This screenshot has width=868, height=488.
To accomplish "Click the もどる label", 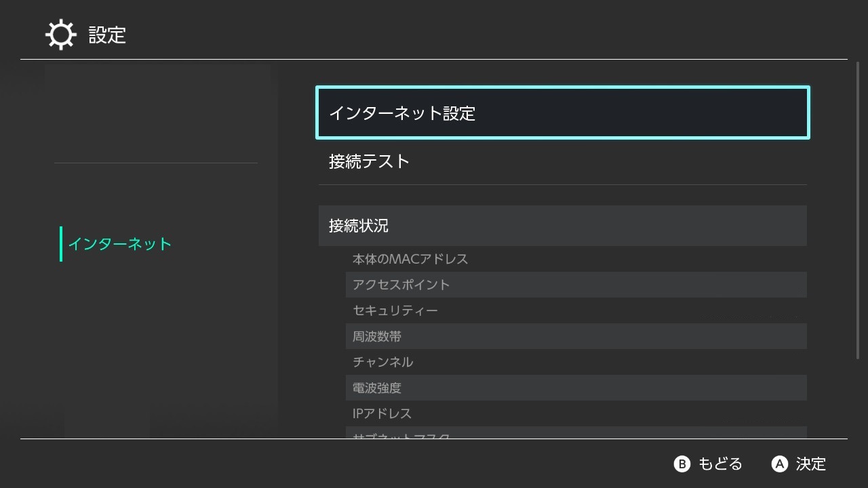I will 720,464.
